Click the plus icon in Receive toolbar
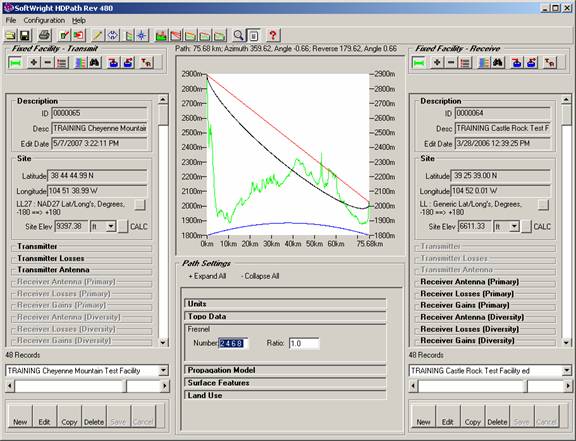576x441 pixels. pyautogui.click(x=437, y=63)
